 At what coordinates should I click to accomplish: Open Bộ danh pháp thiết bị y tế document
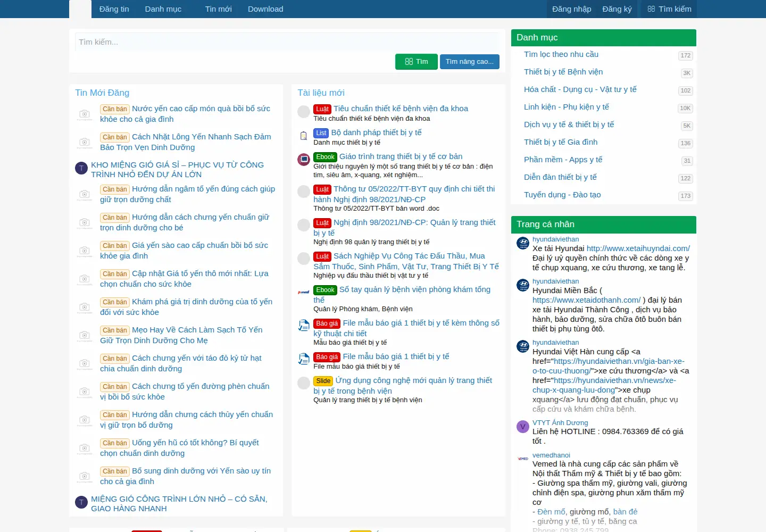point(376,132)
